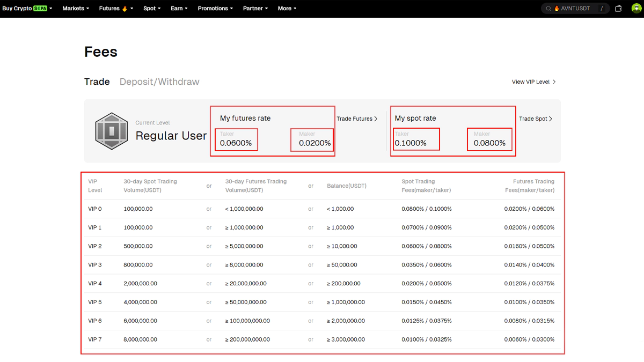Click the search magnifier icon
Screen dimensions: 644x362
tap(548, 9)
